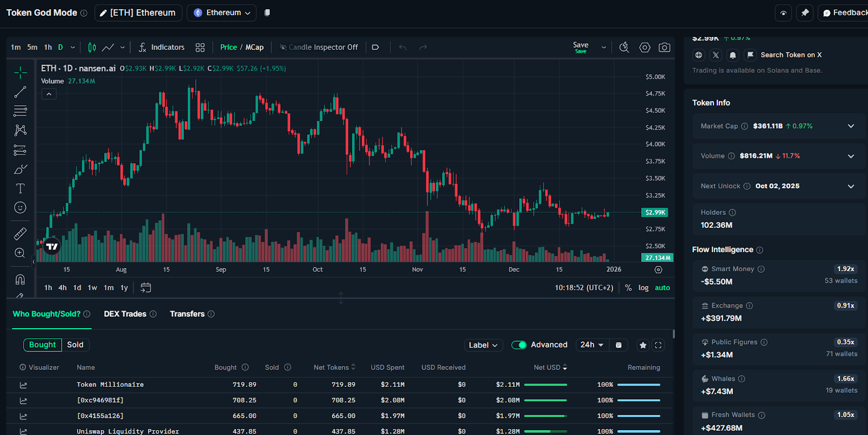Select the text annotation tool

point(20,189)
